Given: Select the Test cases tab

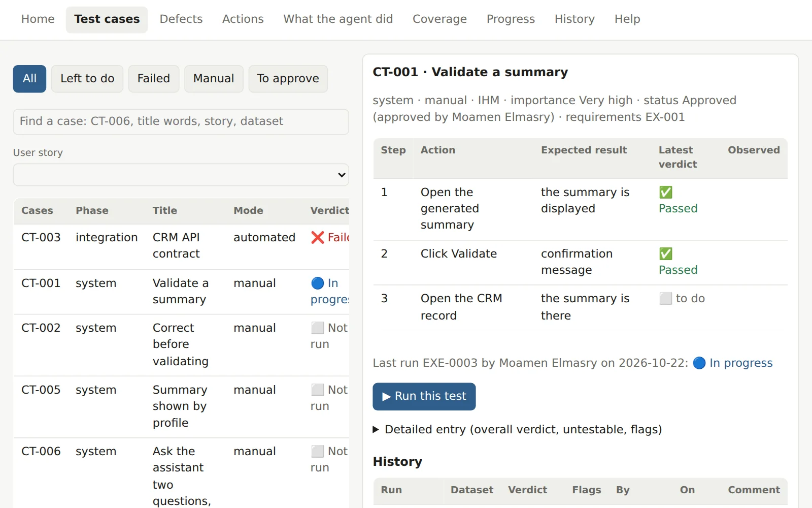Looking at the screenshot, I should 107,19.
